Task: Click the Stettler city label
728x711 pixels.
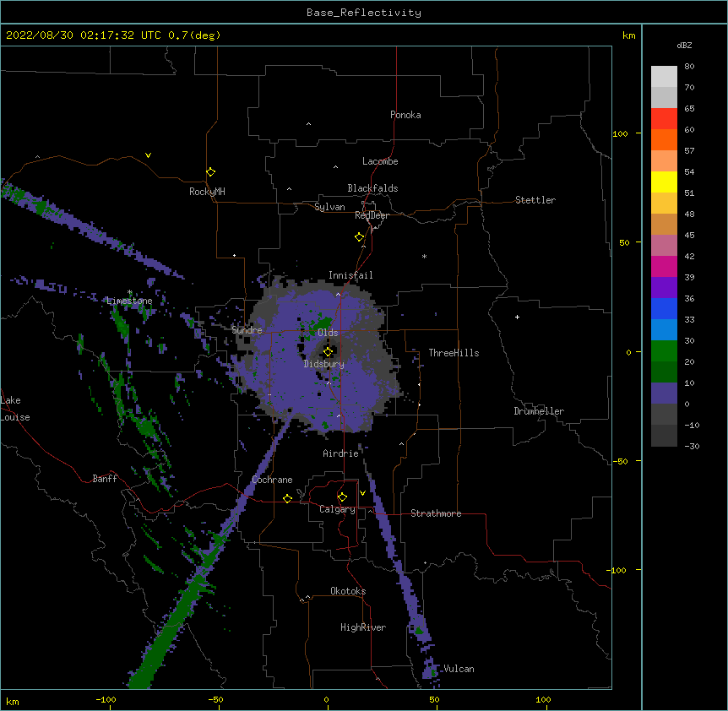Action: (x=535, y=200)
